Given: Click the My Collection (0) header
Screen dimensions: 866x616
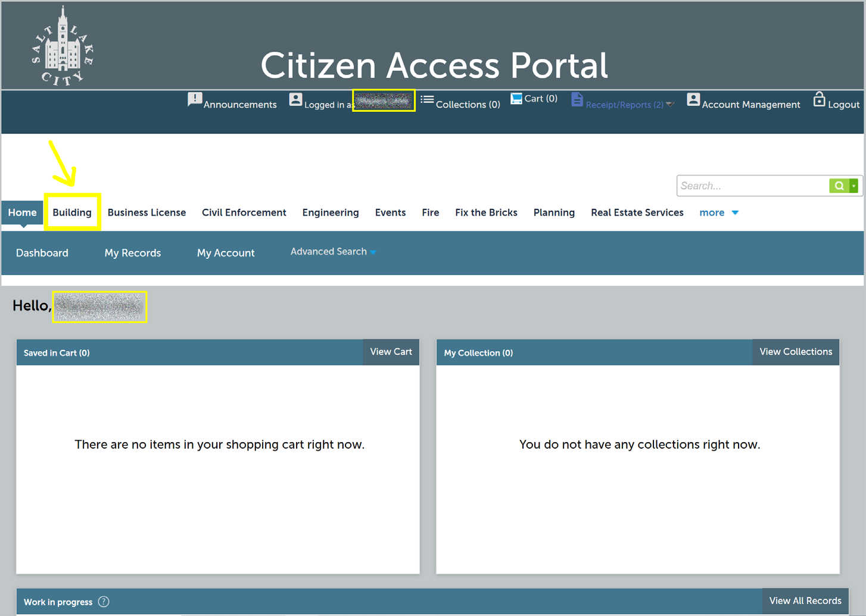Looking at the screenshot, I should (478, 353).
